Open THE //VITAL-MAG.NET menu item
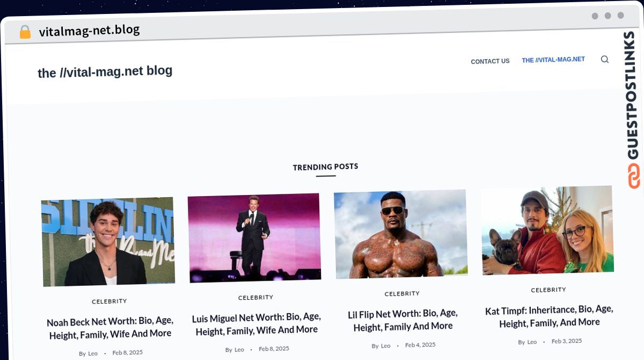The width and height of the screenshot is (644, 360). (x=553, y=60)
